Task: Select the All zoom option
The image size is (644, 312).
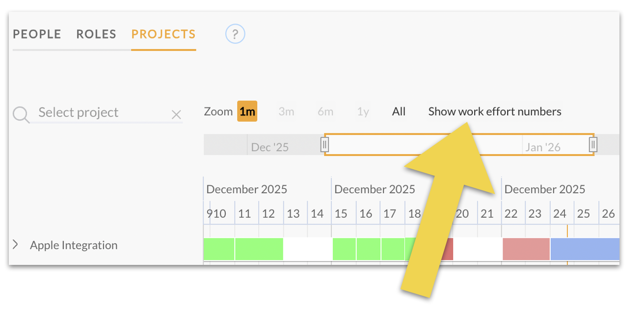Action: [399, 111]
